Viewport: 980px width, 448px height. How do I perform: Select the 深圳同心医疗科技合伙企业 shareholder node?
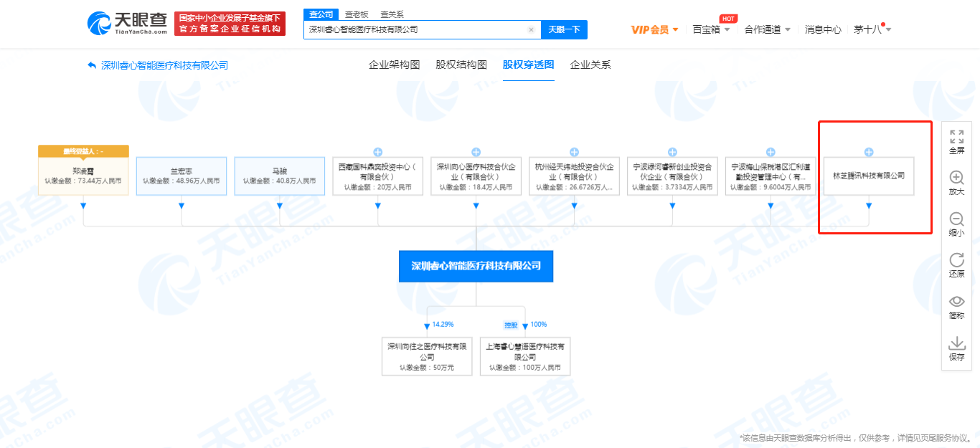(476, 176)
